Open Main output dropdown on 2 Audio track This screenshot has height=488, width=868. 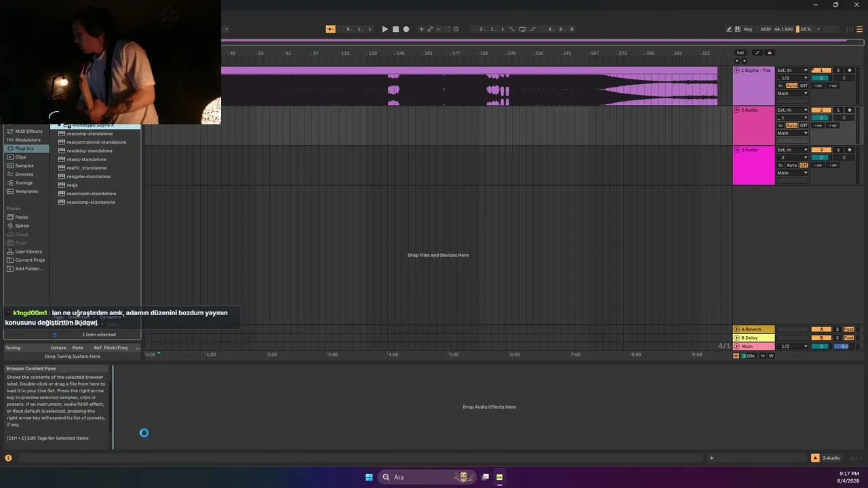click(x=793, y=133)
